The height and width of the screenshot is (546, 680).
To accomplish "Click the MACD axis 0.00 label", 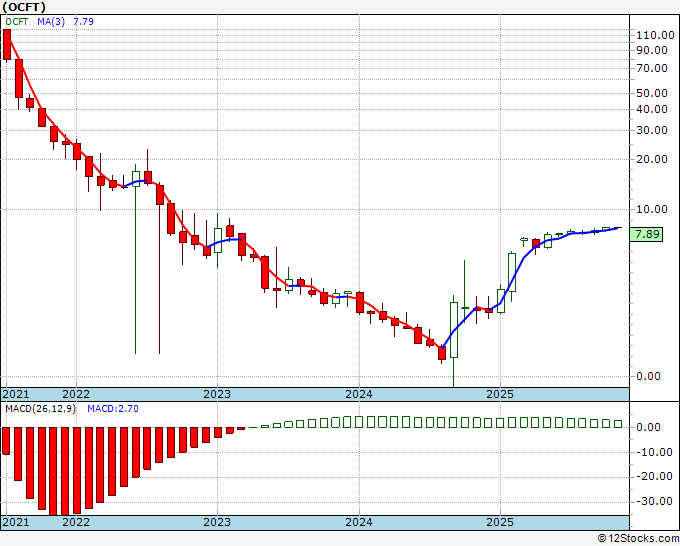I will [x=648, y=427].
